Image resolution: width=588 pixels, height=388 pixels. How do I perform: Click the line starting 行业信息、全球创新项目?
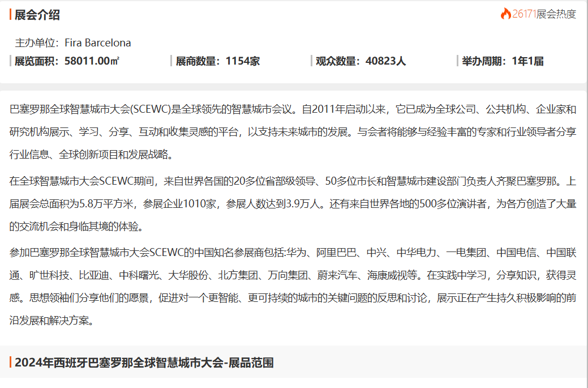pyautogui.click(x=92, y=155)
